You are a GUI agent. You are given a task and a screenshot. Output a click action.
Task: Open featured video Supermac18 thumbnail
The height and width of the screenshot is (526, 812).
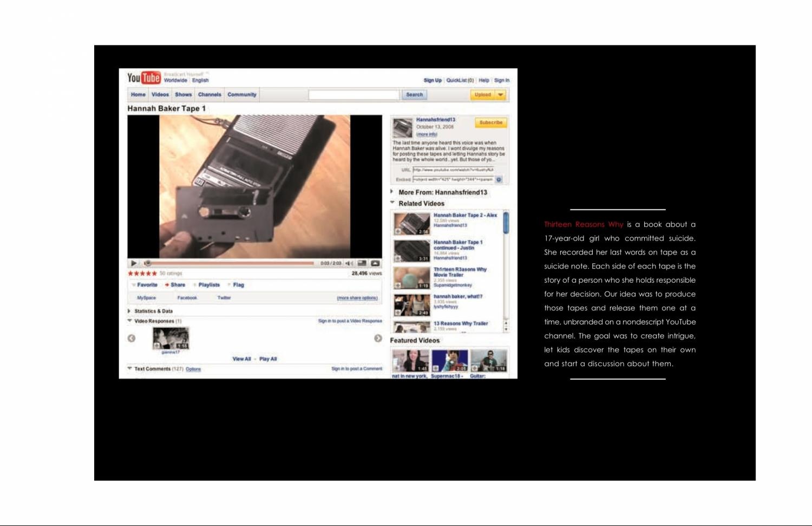(449, 361)
